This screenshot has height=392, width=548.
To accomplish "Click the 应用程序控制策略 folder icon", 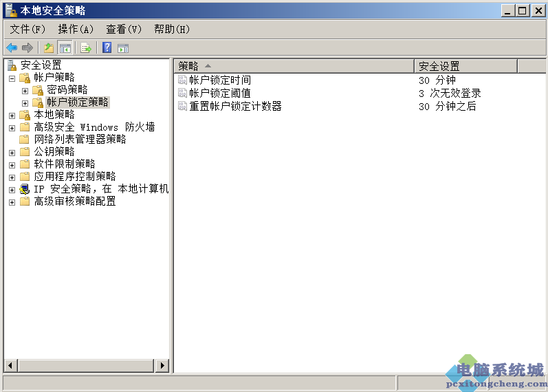I will point(25,177).
